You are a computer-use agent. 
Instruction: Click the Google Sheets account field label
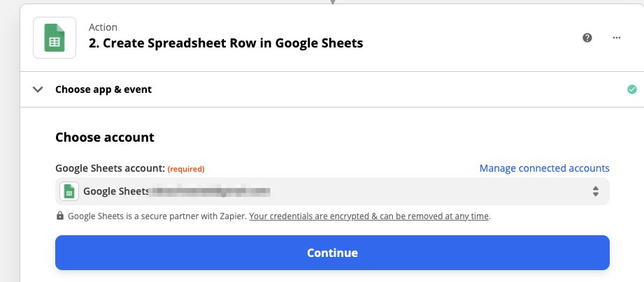110,168
